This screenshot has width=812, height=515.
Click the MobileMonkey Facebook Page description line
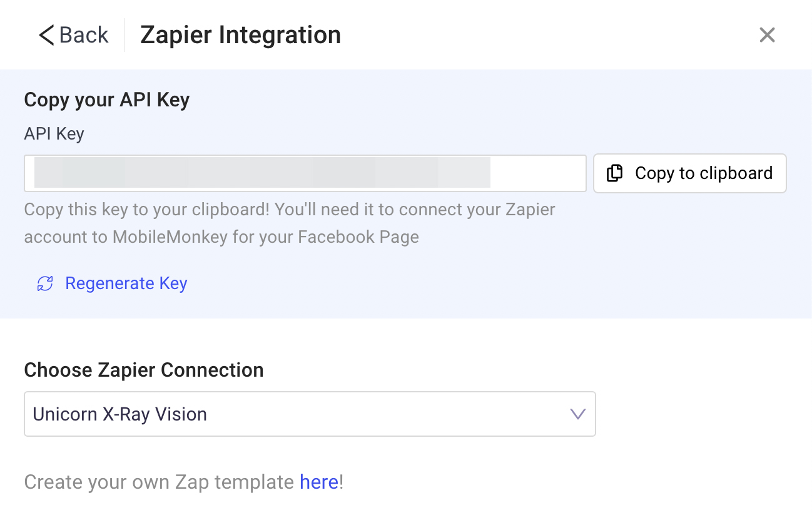[221, 238]
